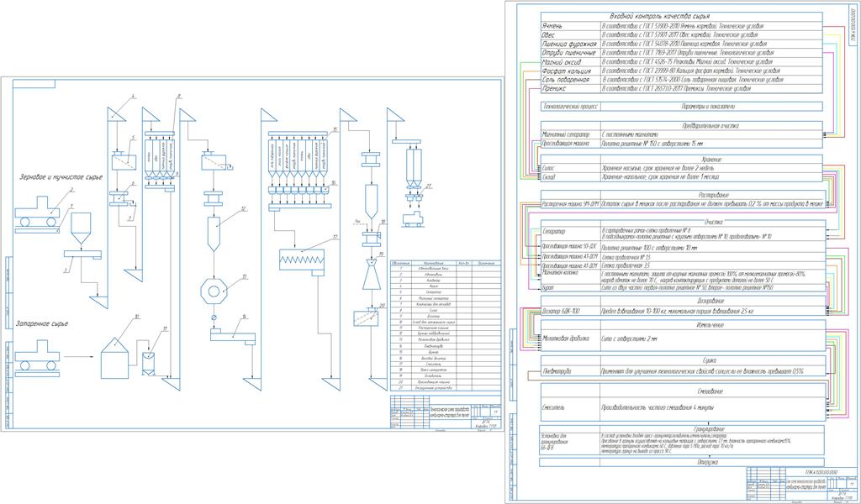Image resolution: width=861 pixels, height=504 pixels.
Task: Select the 'Технологический процесс' header cell
Action: point(571,107)
